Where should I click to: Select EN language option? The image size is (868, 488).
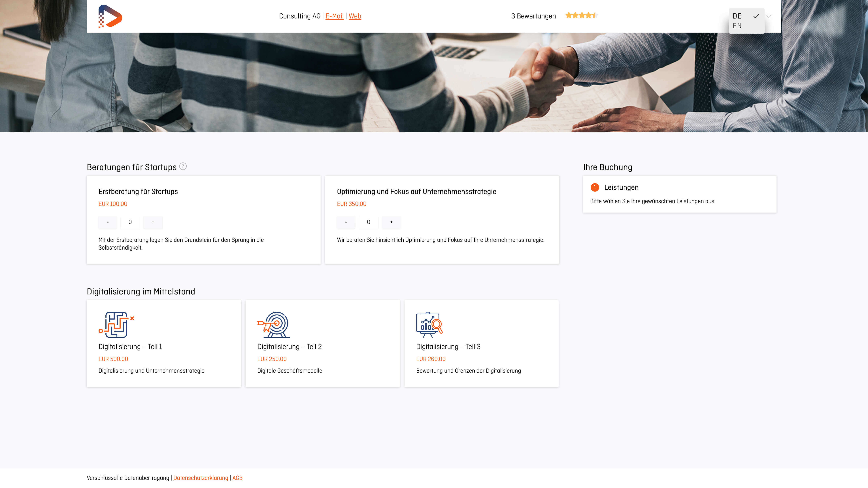pos(737,26)
